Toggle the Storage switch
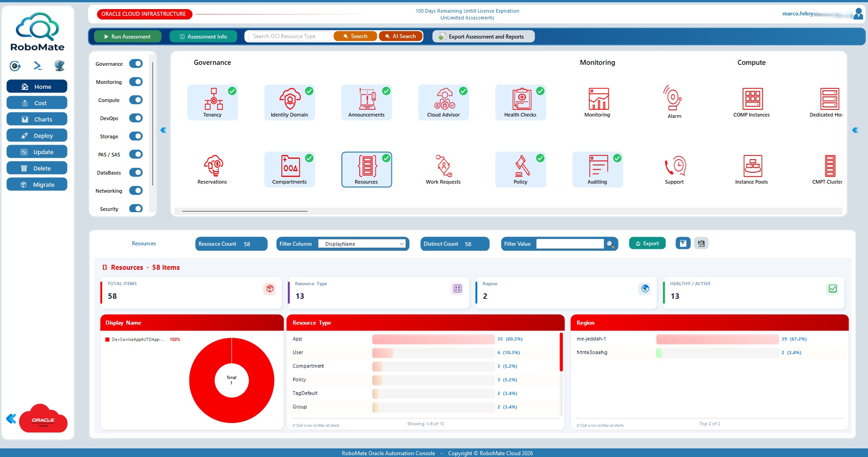The image size is (868, 457). [x=136, y=136]
